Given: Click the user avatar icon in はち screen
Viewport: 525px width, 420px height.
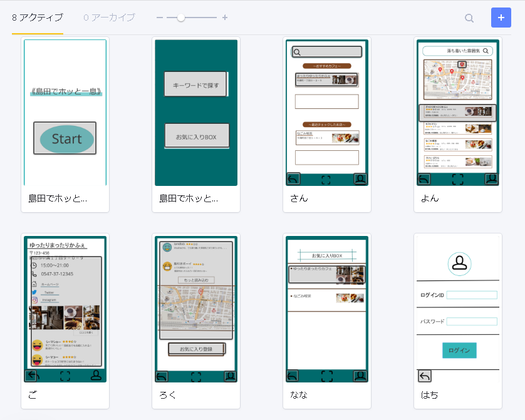Looking at the screenshot, I should [459, 264].
